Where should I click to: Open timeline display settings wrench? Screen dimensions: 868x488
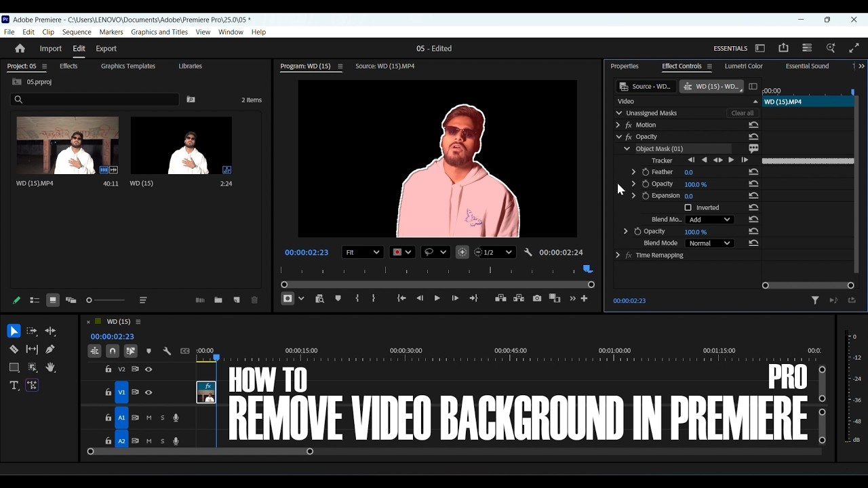click(x=167, y=351)
